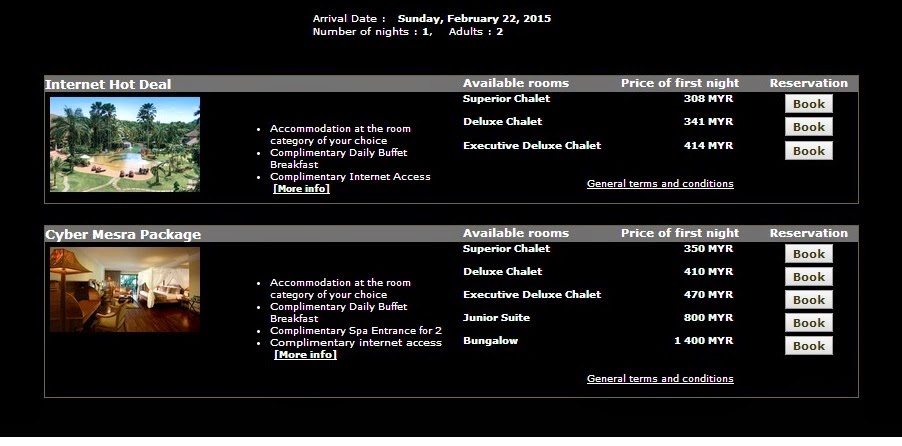Book the Cyber Mesra Superior Chalet
The width and height of the screenshot is (902, 446).
[x=808, y=254]
